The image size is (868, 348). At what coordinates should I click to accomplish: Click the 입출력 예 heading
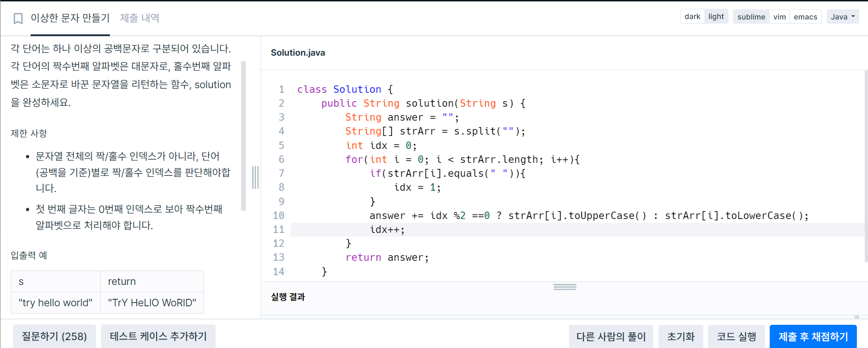[x=29, y=256]
